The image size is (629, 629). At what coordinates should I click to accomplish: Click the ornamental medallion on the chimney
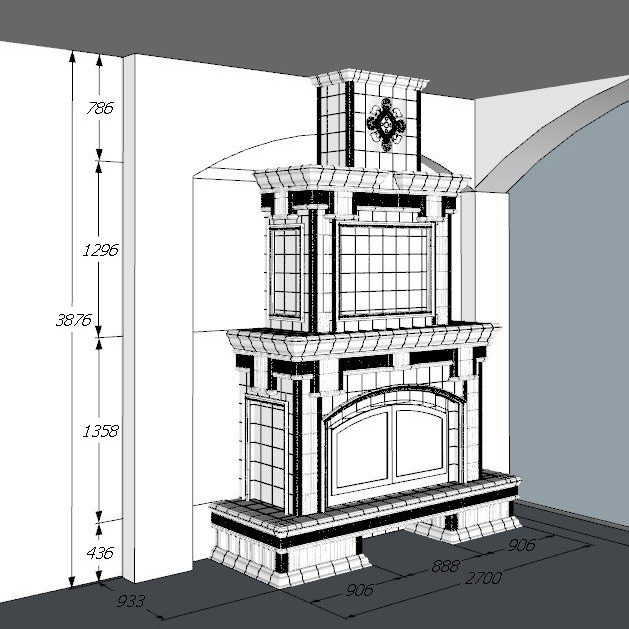coord(386,125)
